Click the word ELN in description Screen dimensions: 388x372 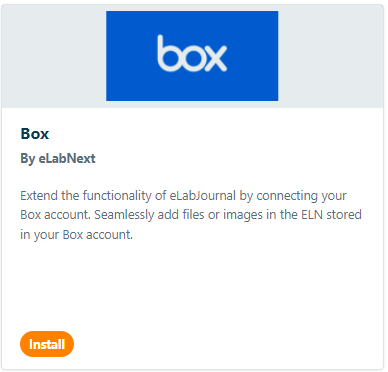click(x=312, y=215)
